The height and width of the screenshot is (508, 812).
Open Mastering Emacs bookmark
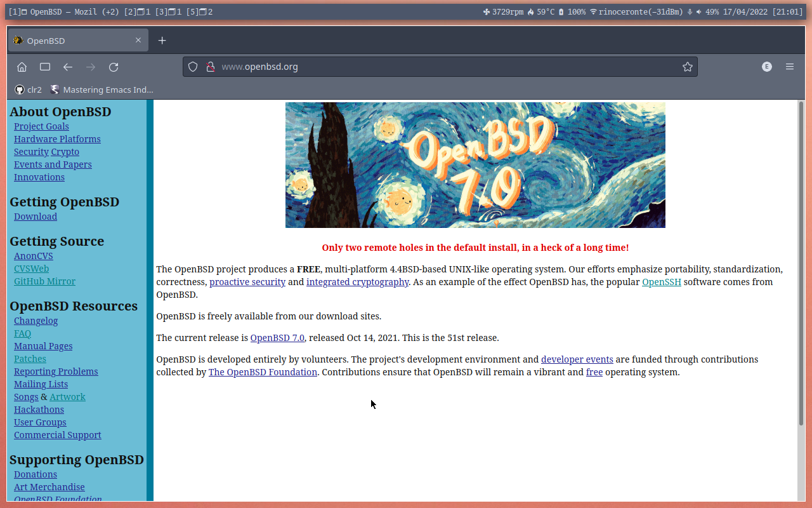coord(102,90)
